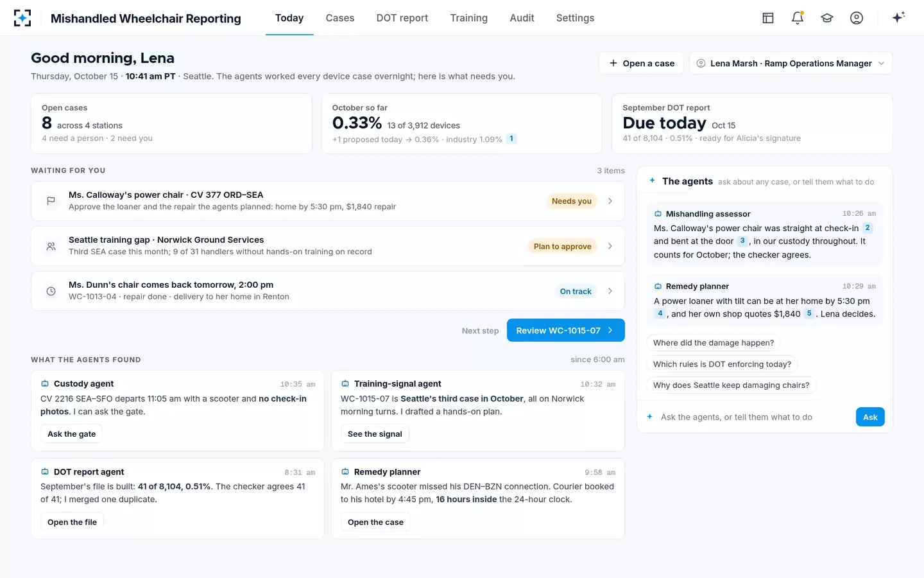Viewport: 924px width, 578px height.
Task: Click the flag icon on Ms. Calloway's row
Action: pos(51,201)
